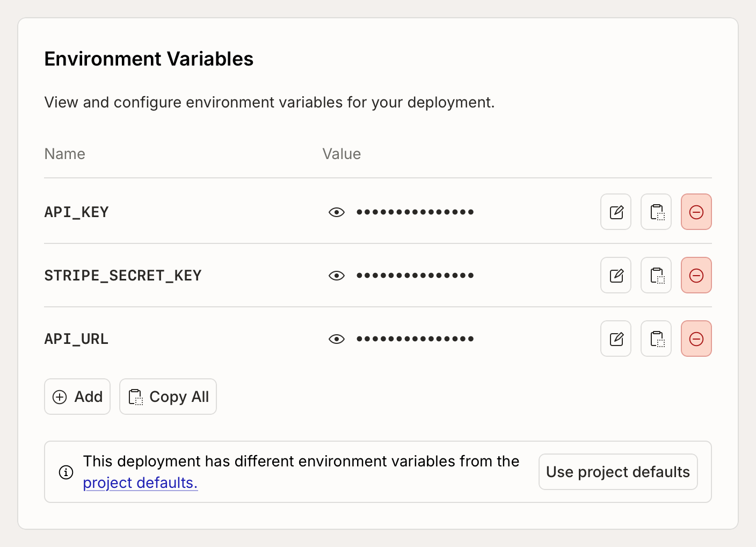Click the Value column header
Image resolution: width=756 pixels, height=547 pixels.
341,154
